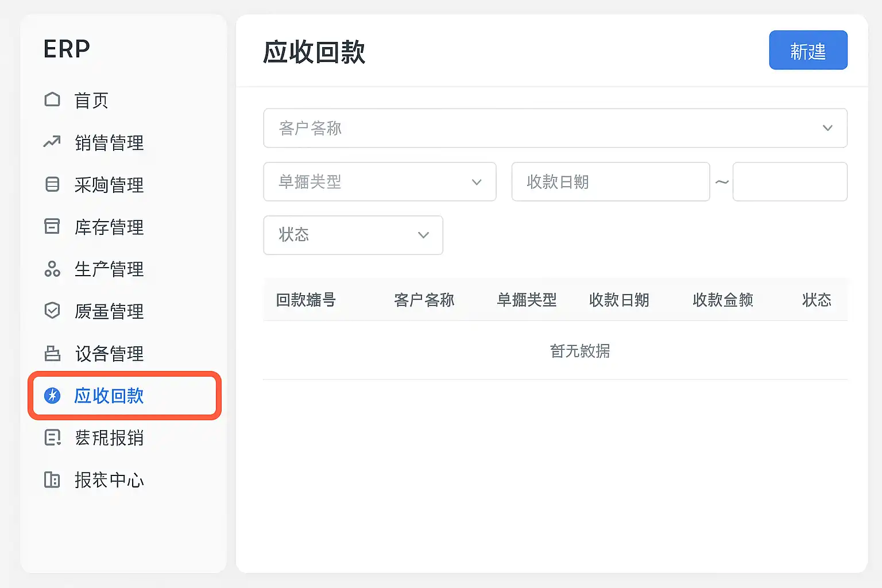The height and width of the screenshot is (588, 882).
Task: Select 报表中心 in the sidebar
Action: click(109, 480)
